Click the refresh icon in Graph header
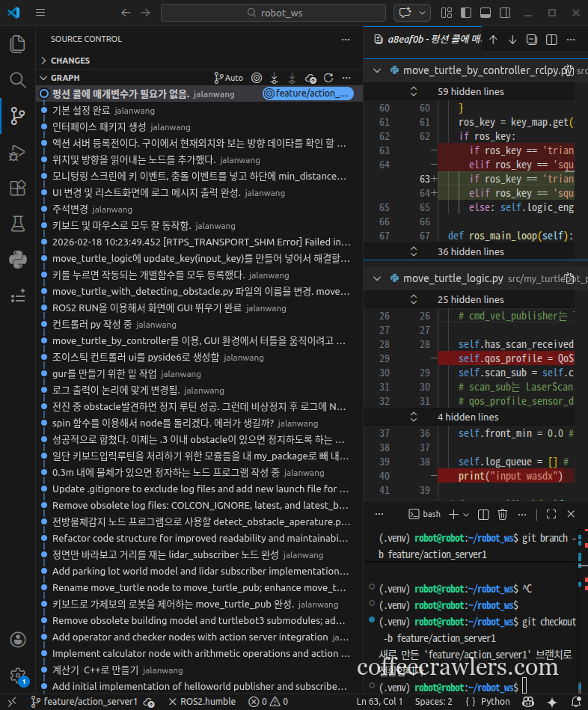This screenshot has width=588, height=710. (x=329, y=78)
